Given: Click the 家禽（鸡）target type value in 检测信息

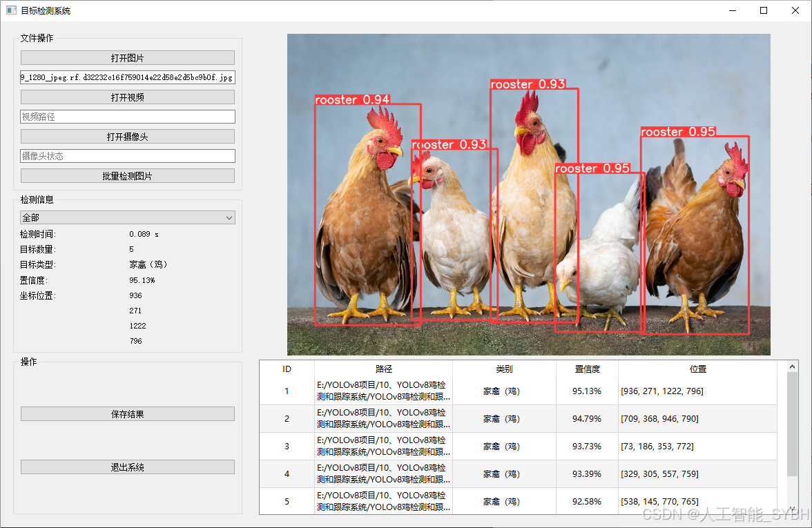Looking at the screenshot, I should [148, 264].
